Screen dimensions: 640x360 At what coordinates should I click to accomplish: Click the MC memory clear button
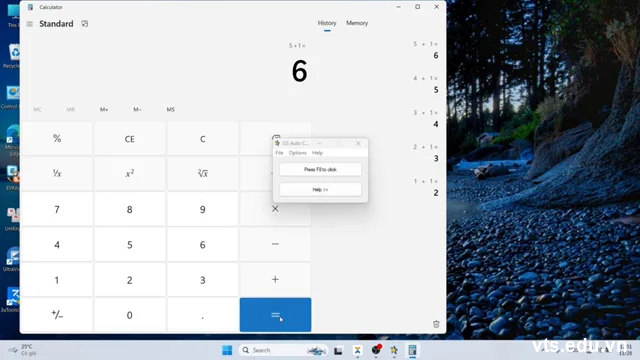pyautogui.click(x=38, y=109)
